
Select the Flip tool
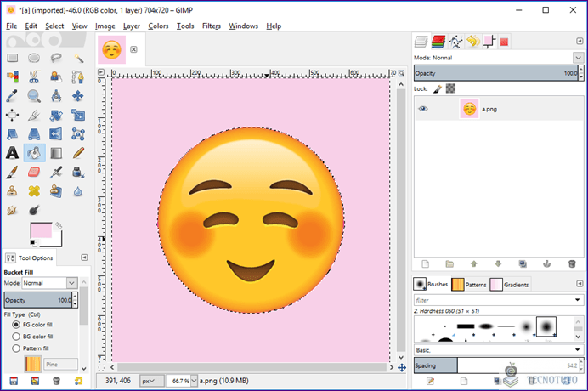[56, 134]
